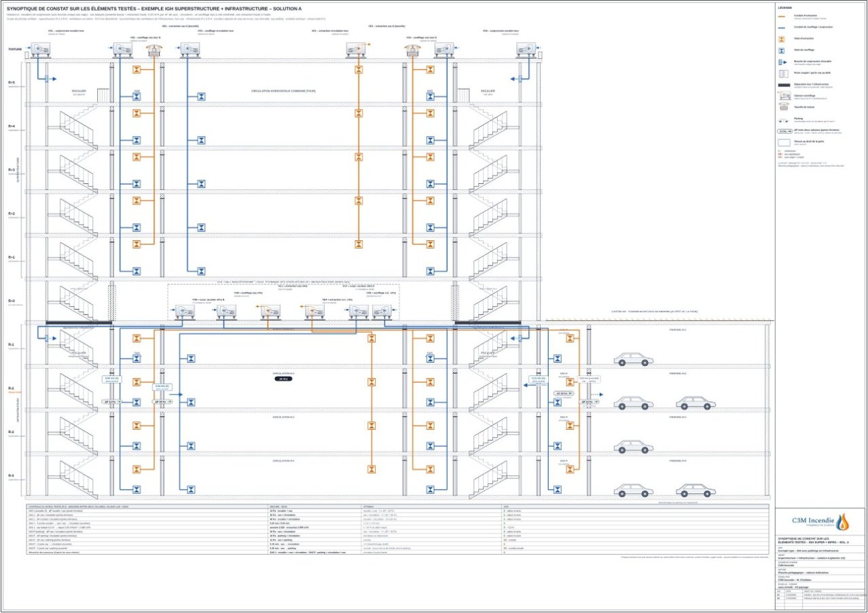Click the R+5 floor label
This screenshot has height=613, width=868.
(12, 83)
